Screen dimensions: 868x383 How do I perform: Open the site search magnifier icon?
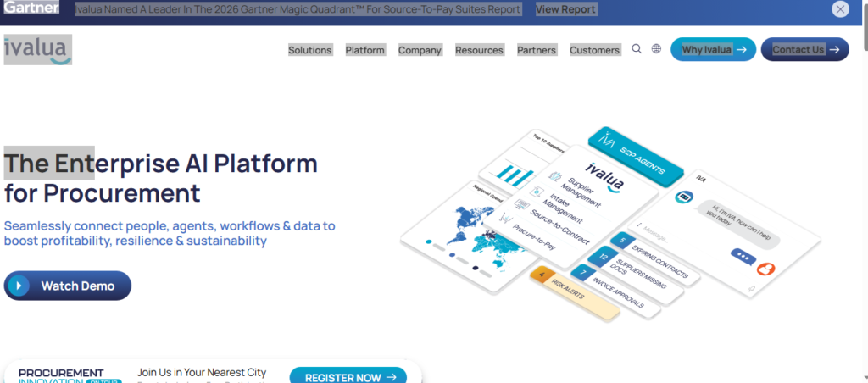(637, 48)
